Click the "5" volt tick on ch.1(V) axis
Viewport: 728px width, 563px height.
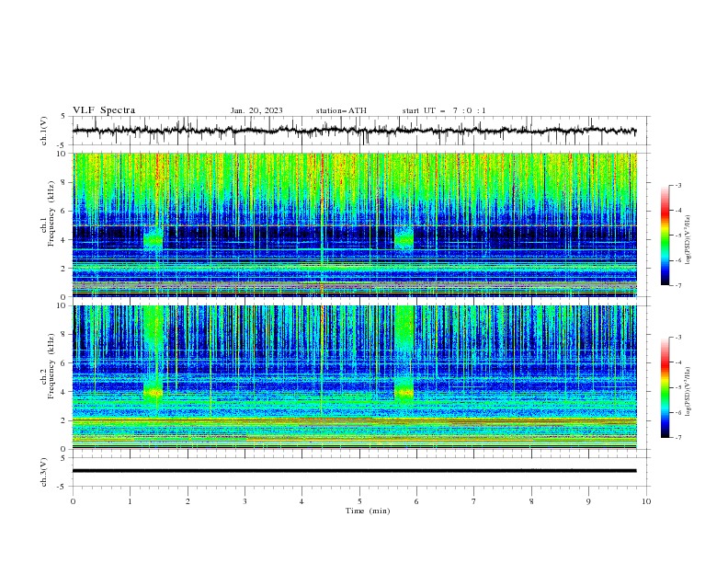point(65,116)
